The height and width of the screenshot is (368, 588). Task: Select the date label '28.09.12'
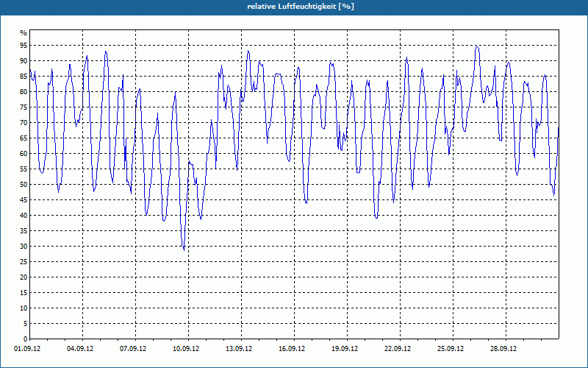click(x=503, y=349)
